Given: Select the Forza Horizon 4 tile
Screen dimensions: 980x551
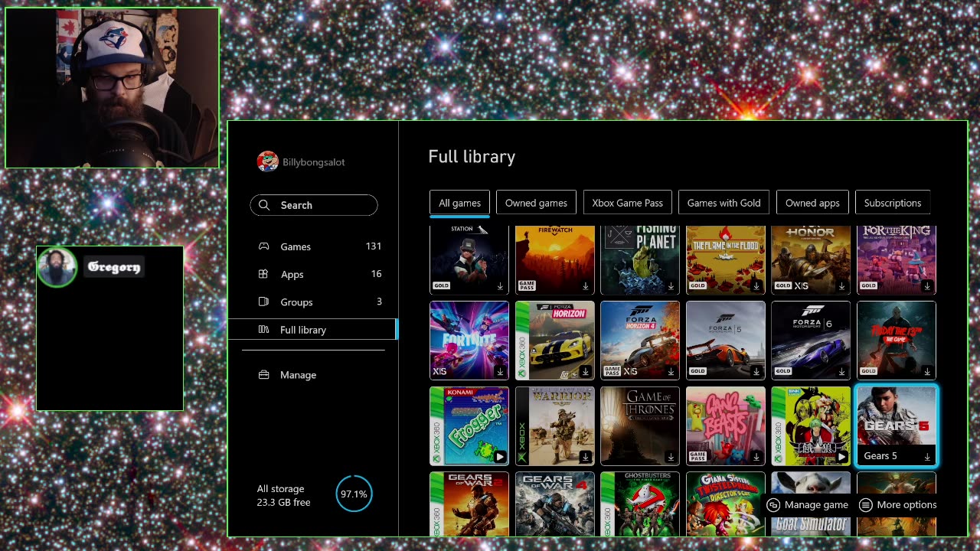Looking at the screenshot, I should (640, 341).
